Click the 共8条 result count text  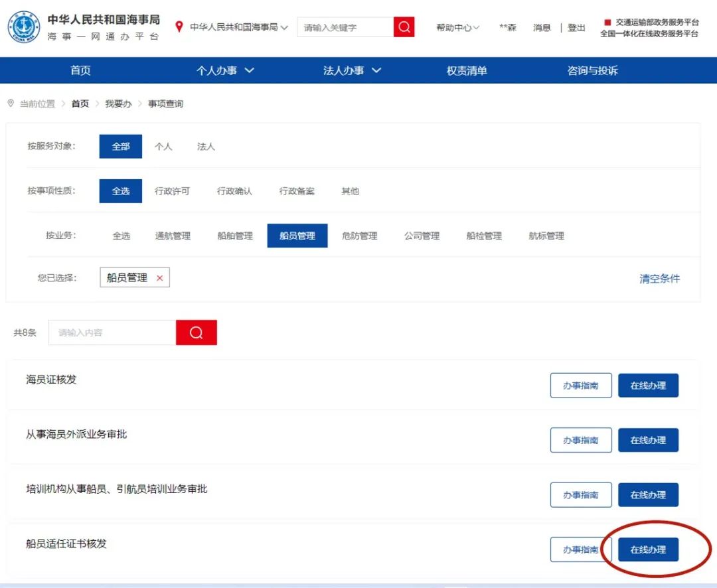coord(25,333)
